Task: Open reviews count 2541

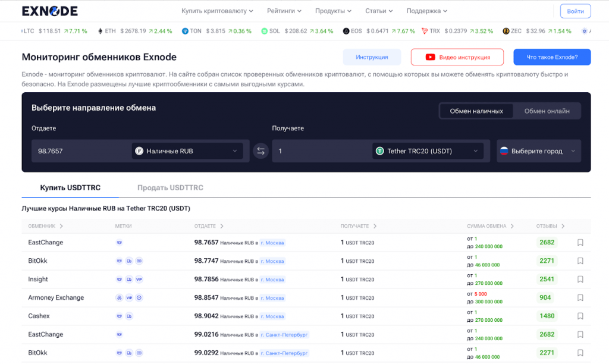Action: (547, 280)
